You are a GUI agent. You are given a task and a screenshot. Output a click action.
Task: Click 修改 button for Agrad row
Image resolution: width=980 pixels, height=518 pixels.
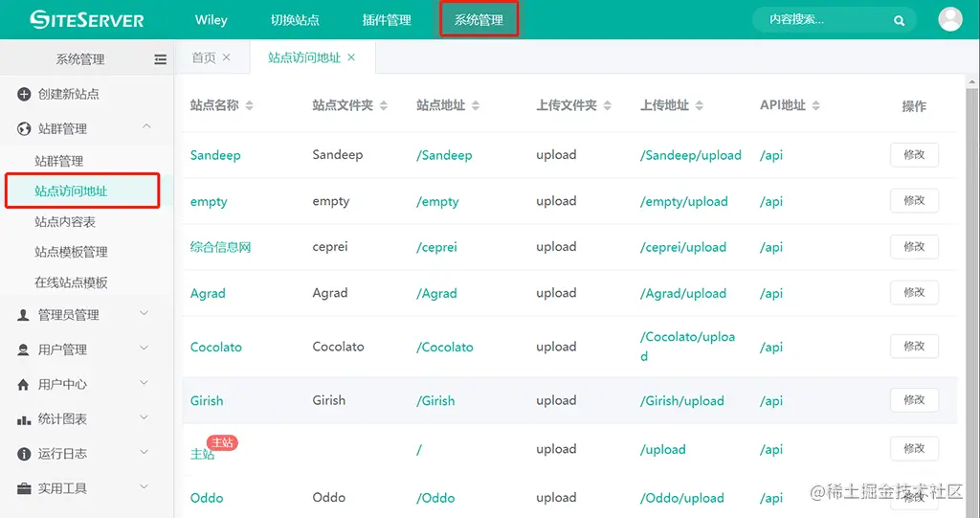[x=914, y=293]
